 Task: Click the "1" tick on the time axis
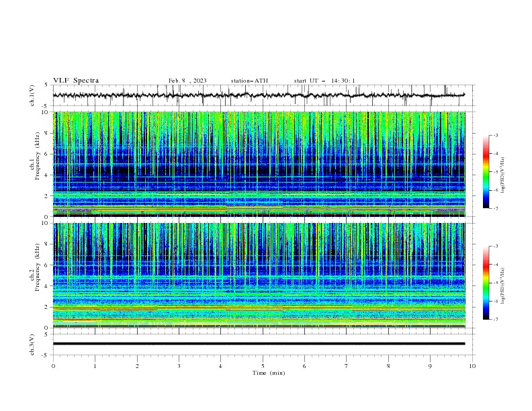pyautogui.click(x=95, y=366)
